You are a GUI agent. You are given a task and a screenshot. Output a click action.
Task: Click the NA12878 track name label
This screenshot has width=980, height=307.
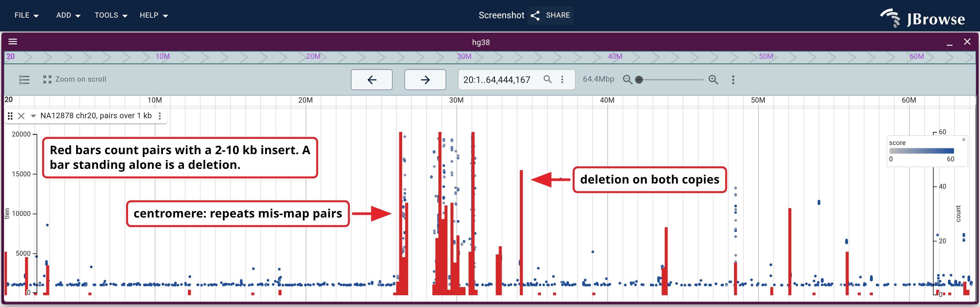click(x=96, y=116)
